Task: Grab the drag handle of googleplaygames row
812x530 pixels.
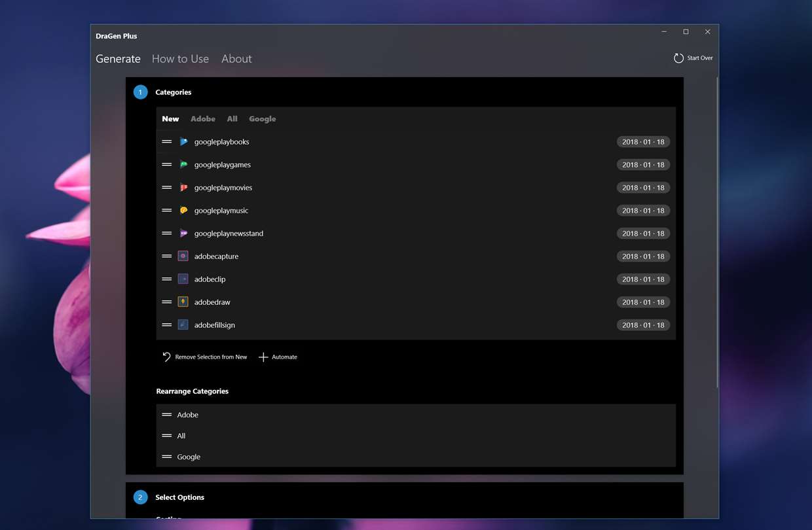Action: coord(167,165)
